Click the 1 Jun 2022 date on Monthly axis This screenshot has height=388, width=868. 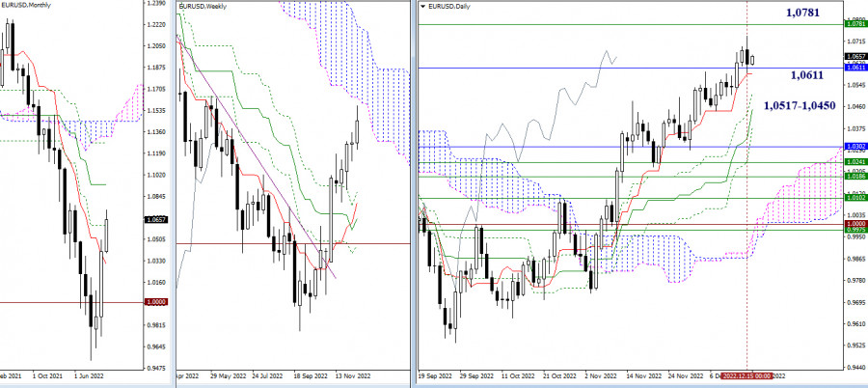[x=87, y=374]
